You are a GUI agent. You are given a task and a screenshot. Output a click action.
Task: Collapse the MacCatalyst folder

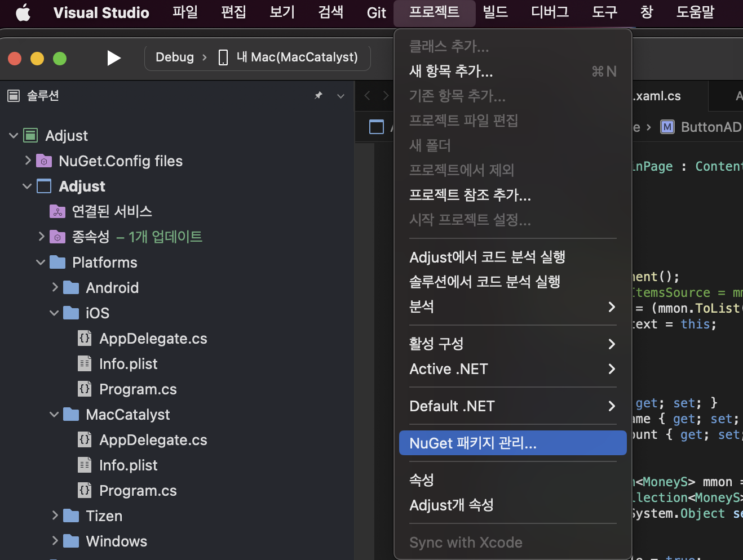pos(54,415)
